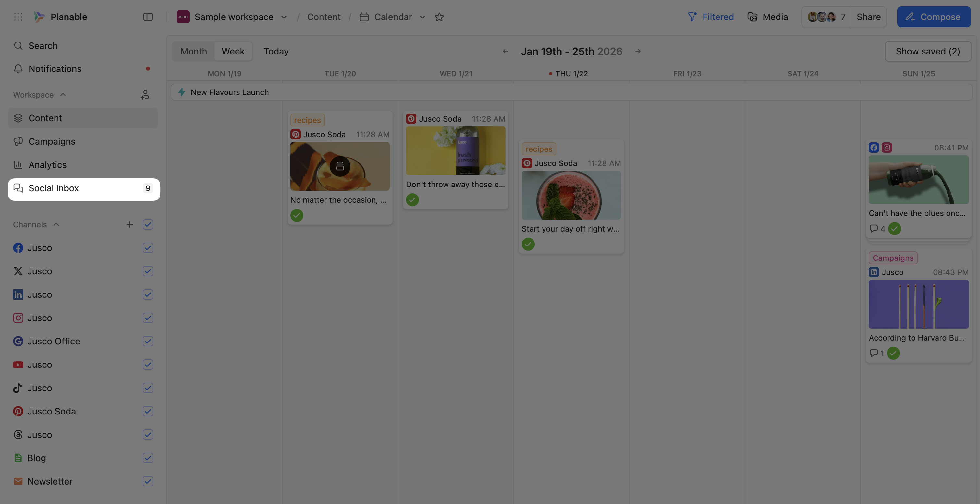Toggle the Newsletter channel checkbox
The image size is (980, 504).
[148, 482]
